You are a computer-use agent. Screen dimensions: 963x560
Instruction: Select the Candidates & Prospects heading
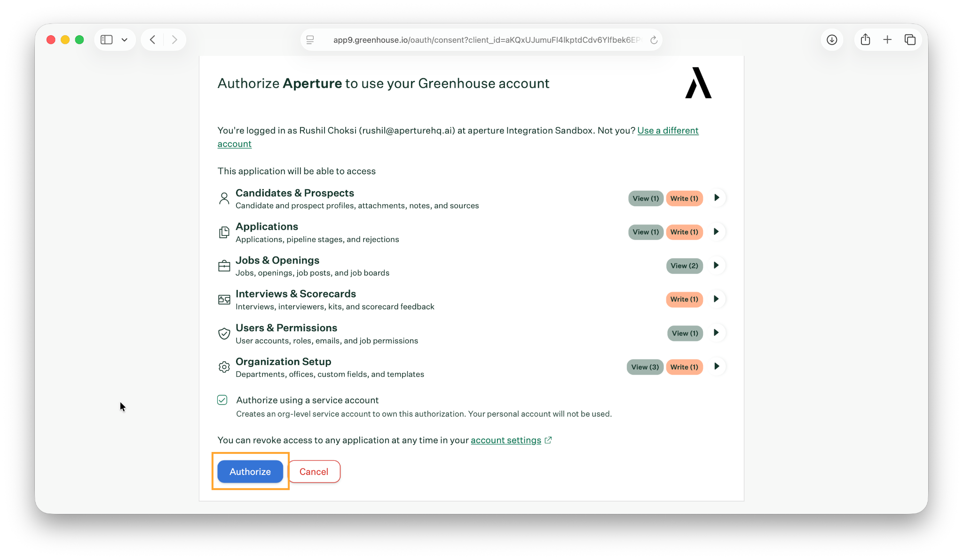point(295,193)
